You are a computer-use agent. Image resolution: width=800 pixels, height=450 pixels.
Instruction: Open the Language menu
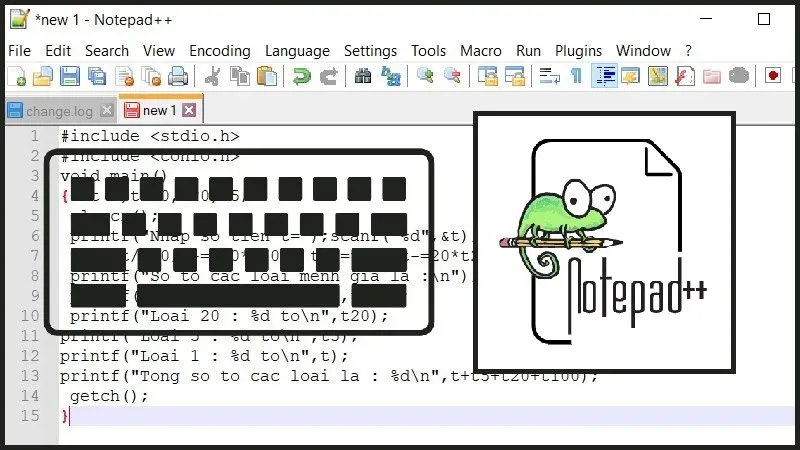tap(297, 51)
